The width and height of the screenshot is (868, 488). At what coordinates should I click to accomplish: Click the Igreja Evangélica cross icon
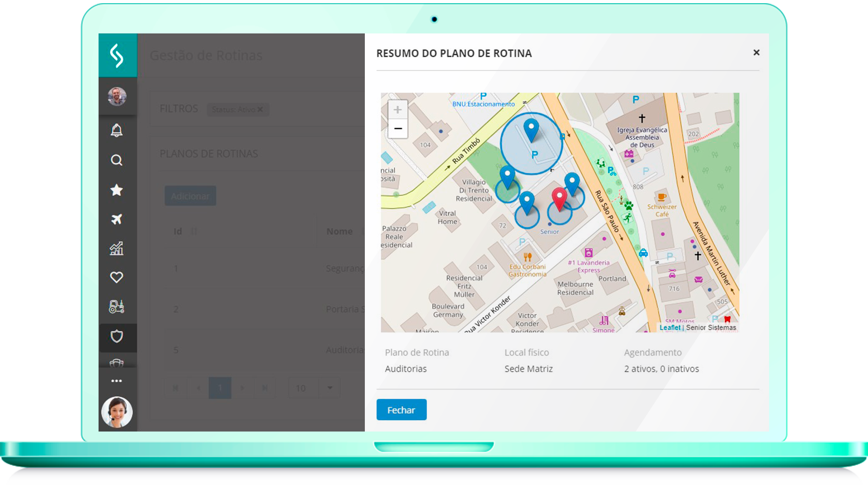(x=642, y=118)
